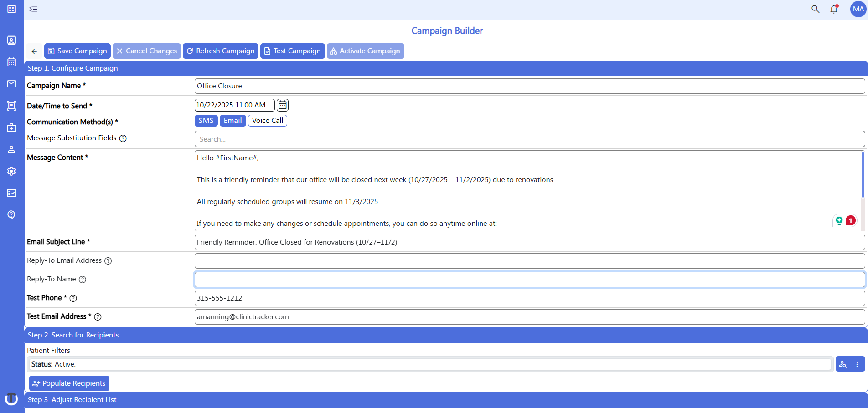Open the calendar/scheduler from the sidebar
The height and width of the screenshot is (413, 868).
point(11,62)
